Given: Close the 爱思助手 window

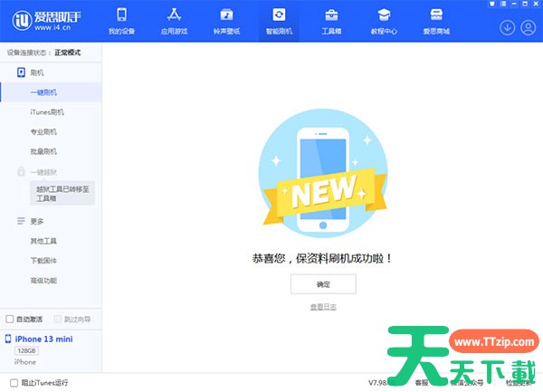Looking at the screenshot, I should pyautogui.click(x=536, y=4).
